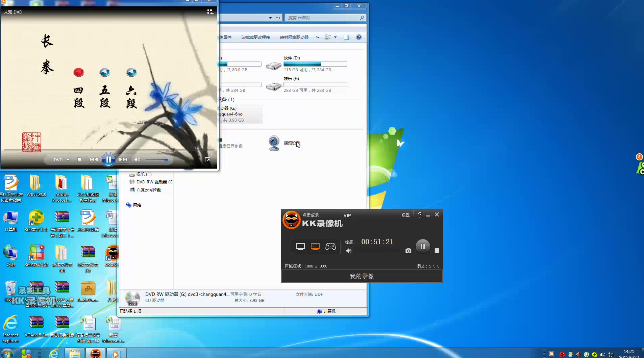Open the VGA(v15.3 archive on desktop
Viewport: 644px width, 358px height.
(36, 326)
